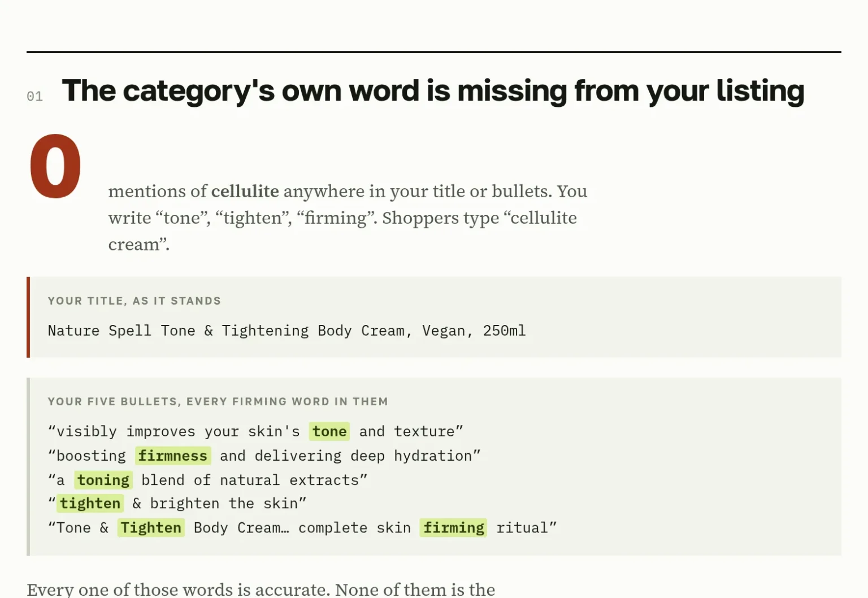Click the highlighted word "toning"
The height and width of the screenshot is (598, 868).
[x=103, y=480]
